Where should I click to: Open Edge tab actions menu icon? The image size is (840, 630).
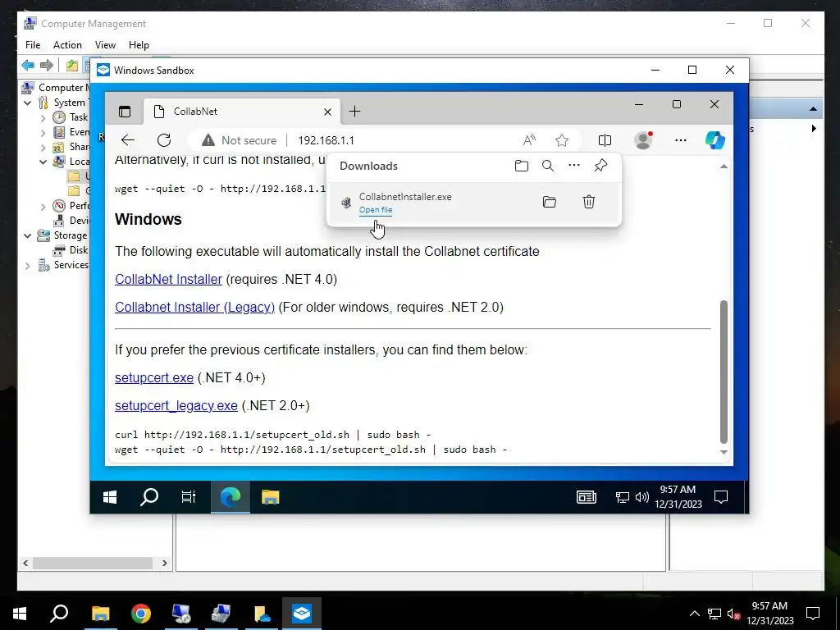(x=125, y=112)
